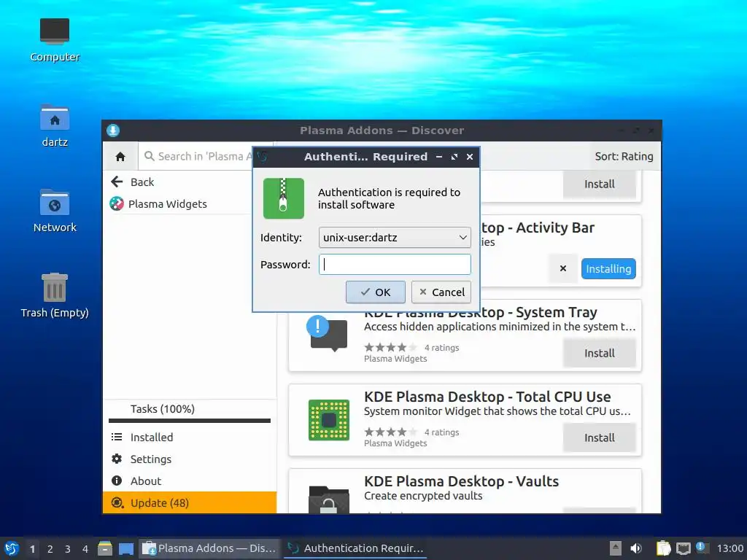Click the Total CPU Use star rating
Image resolution: width=747 pixels, height=560 pixels.
click(x=390, y=432)
